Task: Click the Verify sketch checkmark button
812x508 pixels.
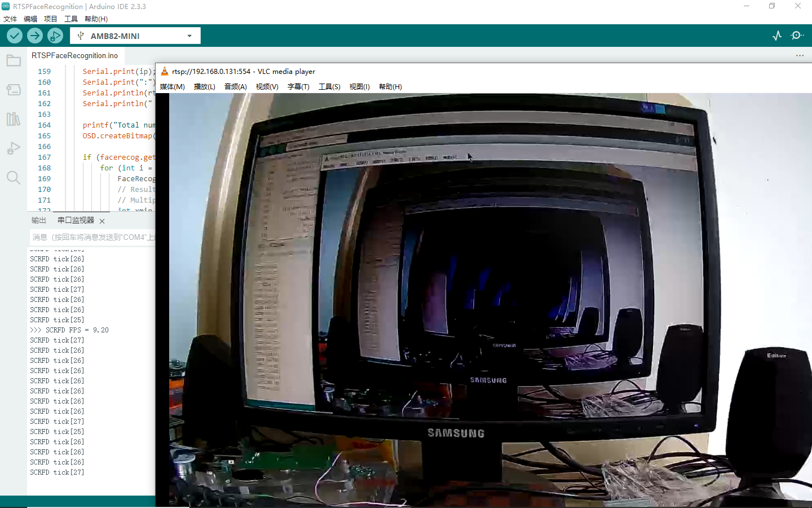Action: [15, 36]
